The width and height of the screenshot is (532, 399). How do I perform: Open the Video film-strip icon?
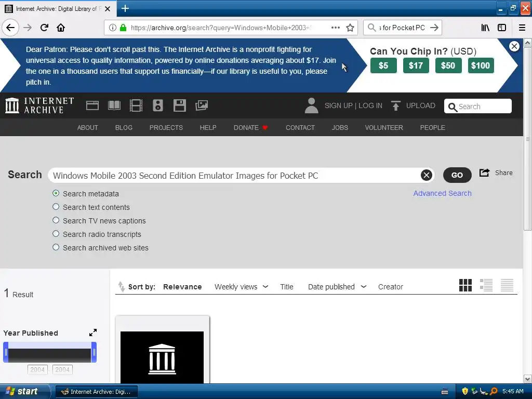click(x=136, y=105)
